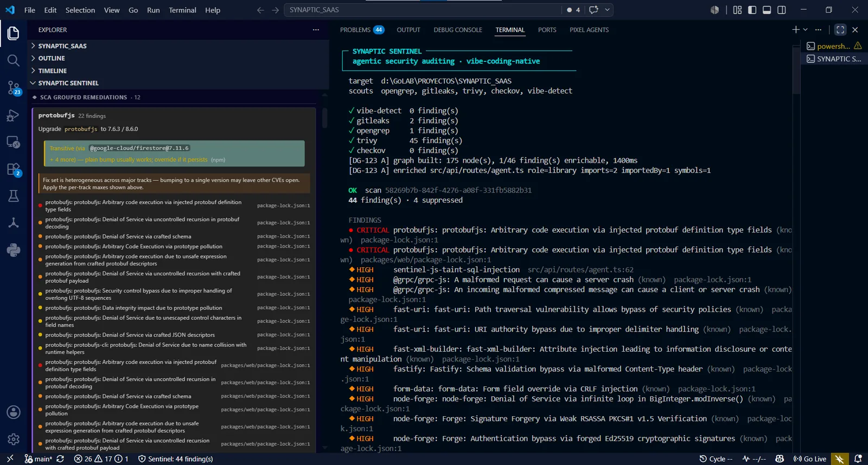Open the Help menu
This screenshot has height=465, width=868.
(213, 10)
